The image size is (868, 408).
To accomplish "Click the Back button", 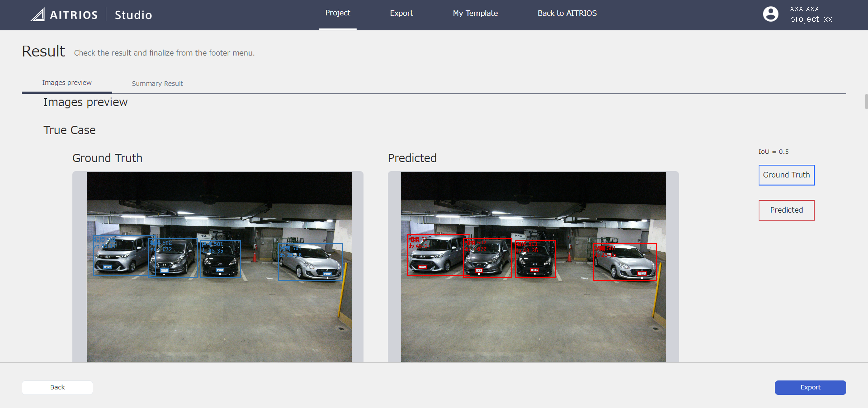I will pos(57,387).
